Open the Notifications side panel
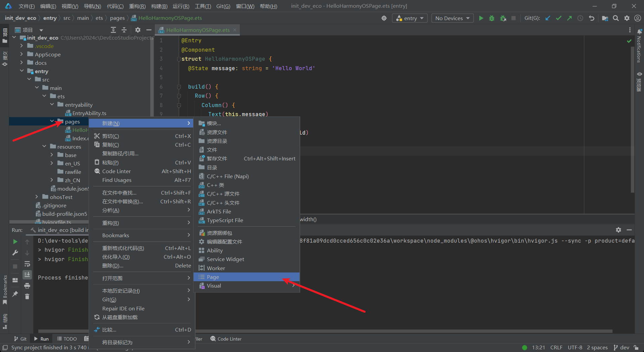Viewport: 644px width, 352px height. pos(639,46)
